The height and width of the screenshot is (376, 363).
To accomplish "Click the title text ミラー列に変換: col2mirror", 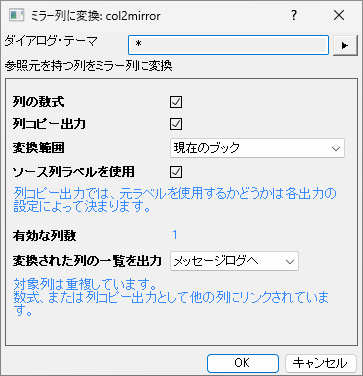I will click(x=96, y=16).
